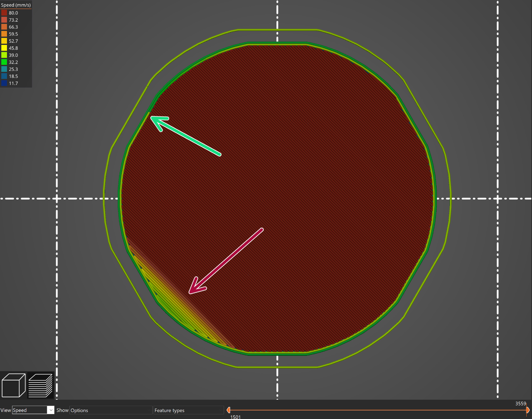532x419 pixels.
Task: Click the 66.3 speed color swatch
Action: [x=4, y=27]
